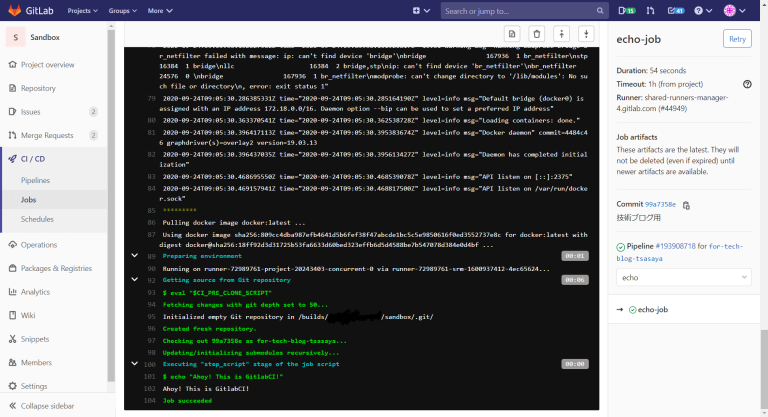This screenshot has width=768, height=417.
Task: Collapse Getting source from Git repository section
Action: pyautogui.click(x=134, y=279)
